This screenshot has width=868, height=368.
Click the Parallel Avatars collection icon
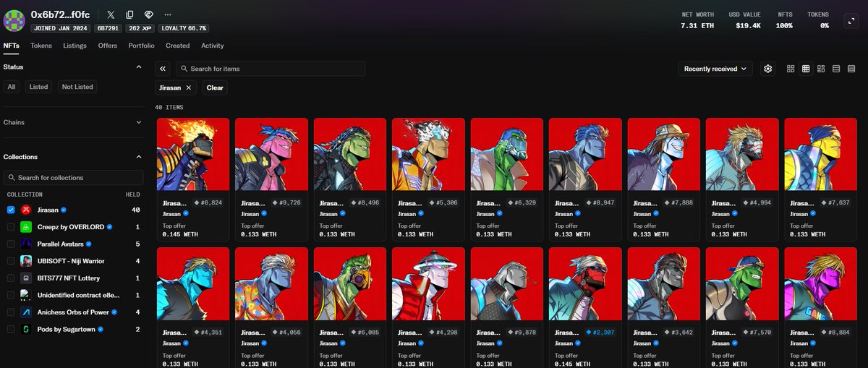point(26,244)
